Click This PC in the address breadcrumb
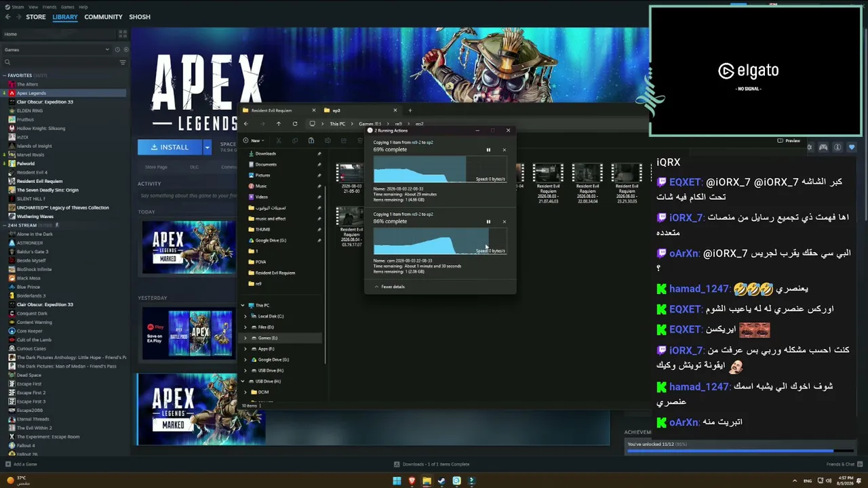 point(337,124)
